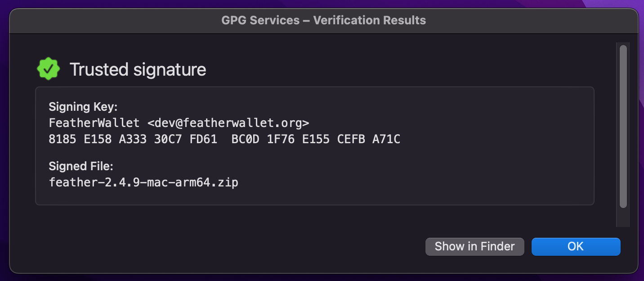Click the GPG Services Verification Results title bar

coord(324,21)
